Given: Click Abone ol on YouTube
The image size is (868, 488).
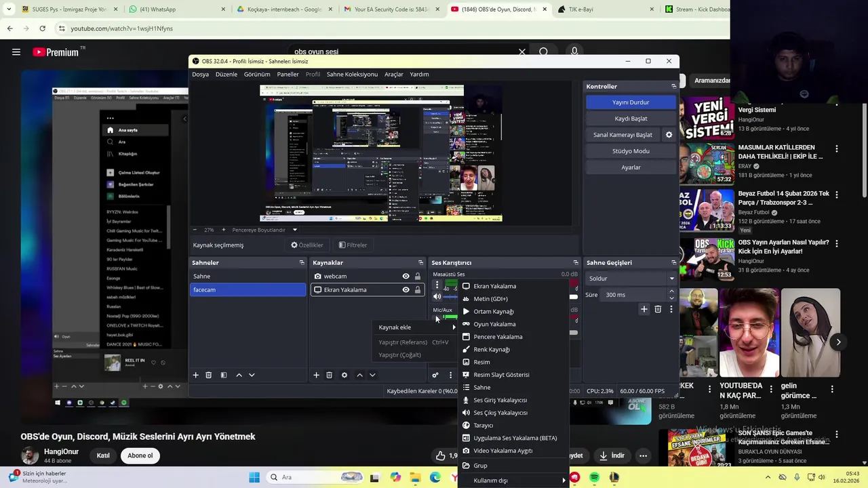Looking at the screenshot, I should pyautogui.click(x=140, y=455).
